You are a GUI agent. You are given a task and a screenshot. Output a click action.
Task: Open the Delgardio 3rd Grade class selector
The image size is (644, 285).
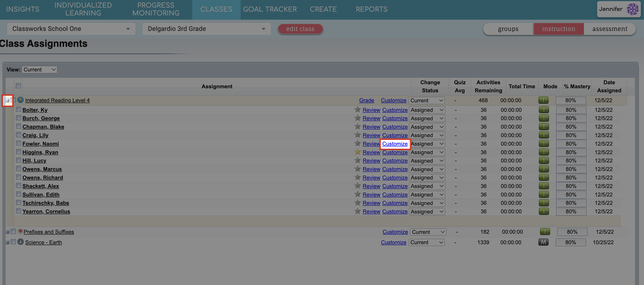[x=207, y=29]
